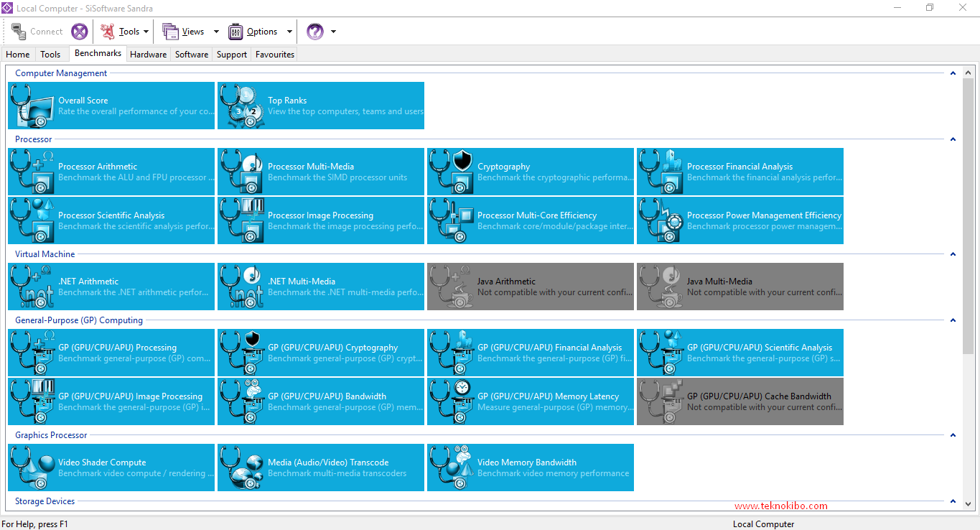This screenshot has width=980, height=530.
Task: Collapse the Processor section
Action: [953, 139]
